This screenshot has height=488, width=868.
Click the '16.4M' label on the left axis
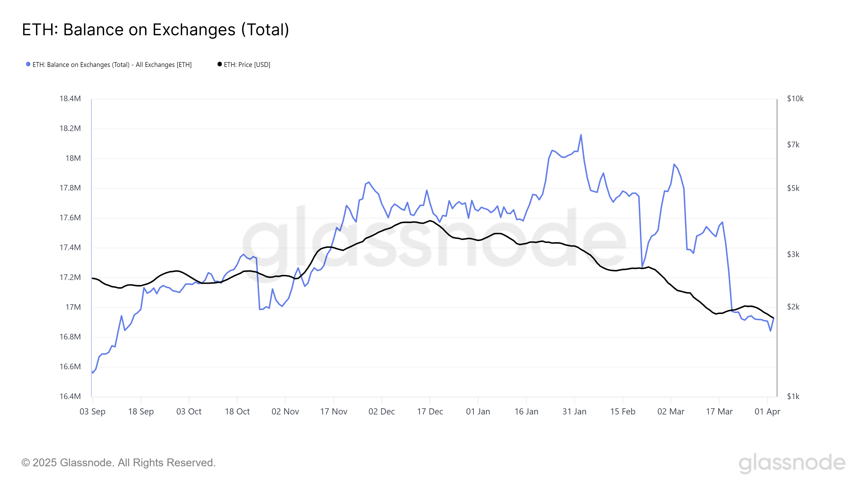pos(70,396)
